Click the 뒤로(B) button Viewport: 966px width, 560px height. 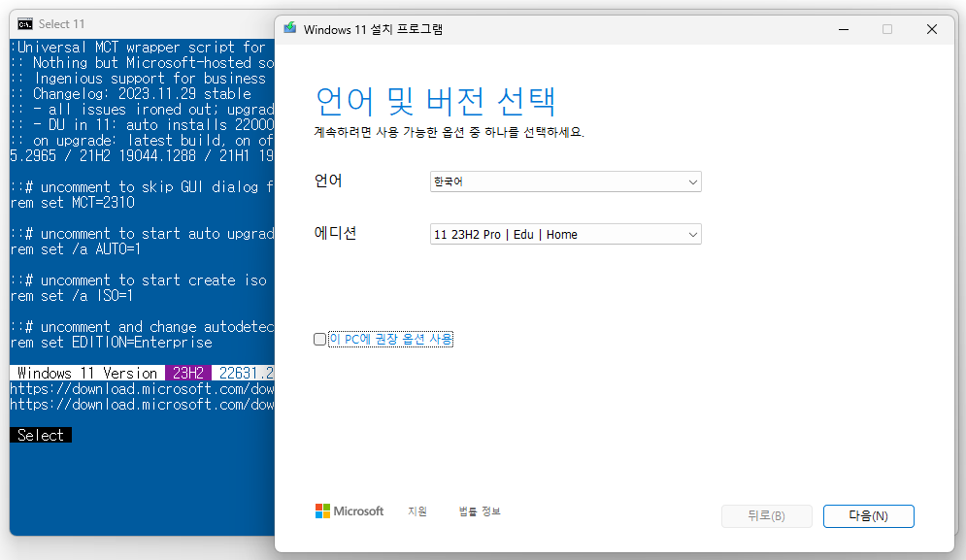(x=766, y=516)
